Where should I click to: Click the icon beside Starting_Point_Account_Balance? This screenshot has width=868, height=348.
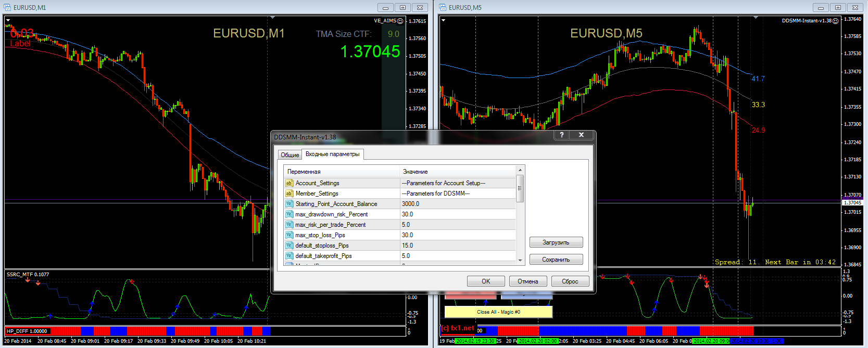pyautogui.click(x=289, y=204)
